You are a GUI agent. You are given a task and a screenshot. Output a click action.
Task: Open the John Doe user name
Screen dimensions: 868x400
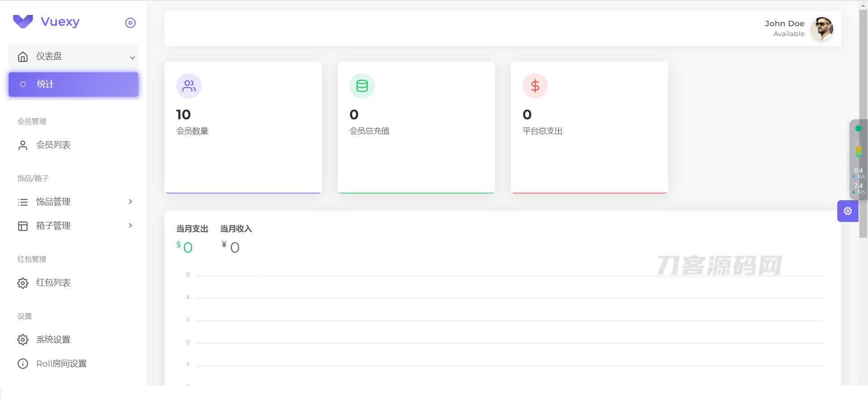click(x=784, y=24)
